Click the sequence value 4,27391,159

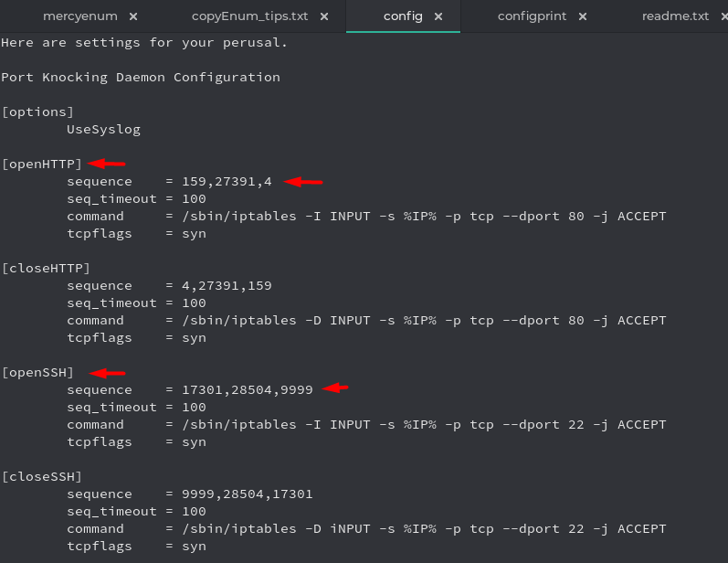227,285
